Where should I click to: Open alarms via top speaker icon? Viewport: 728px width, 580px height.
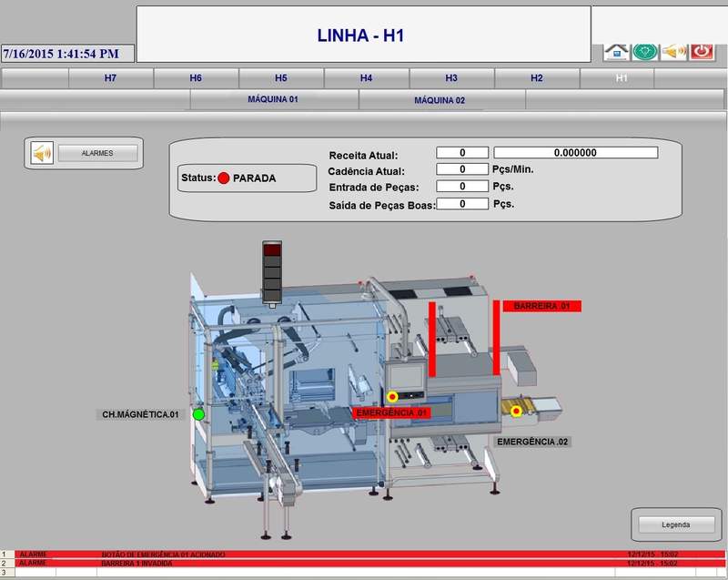(673, 52)
